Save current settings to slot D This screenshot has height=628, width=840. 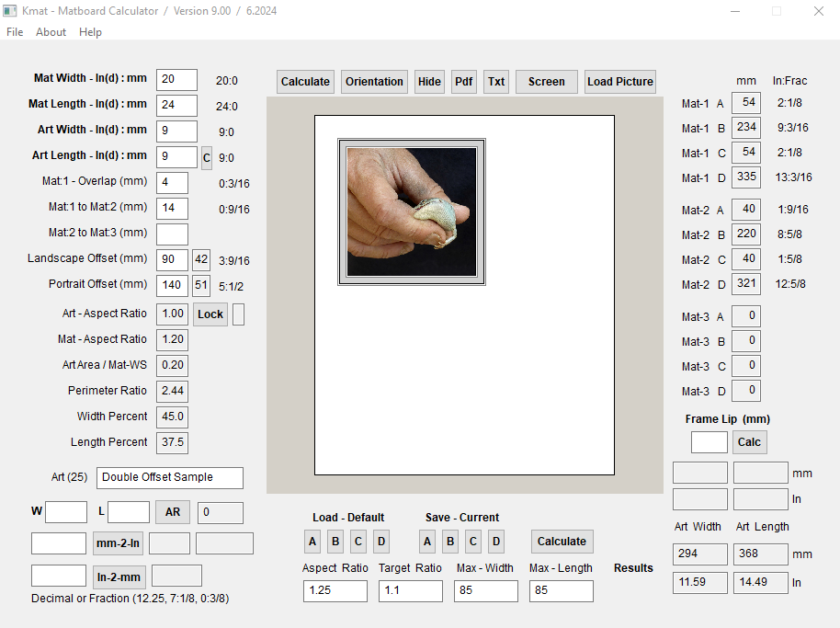496,542
